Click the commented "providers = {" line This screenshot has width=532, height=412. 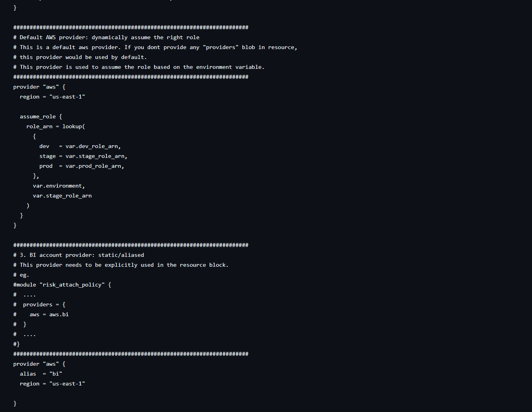tap(44, 305)
